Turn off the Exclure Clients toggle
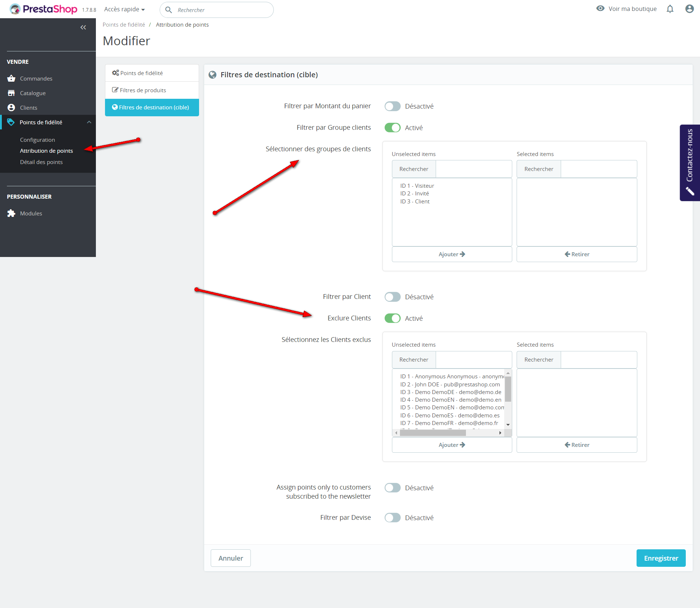 pos(392,318)
